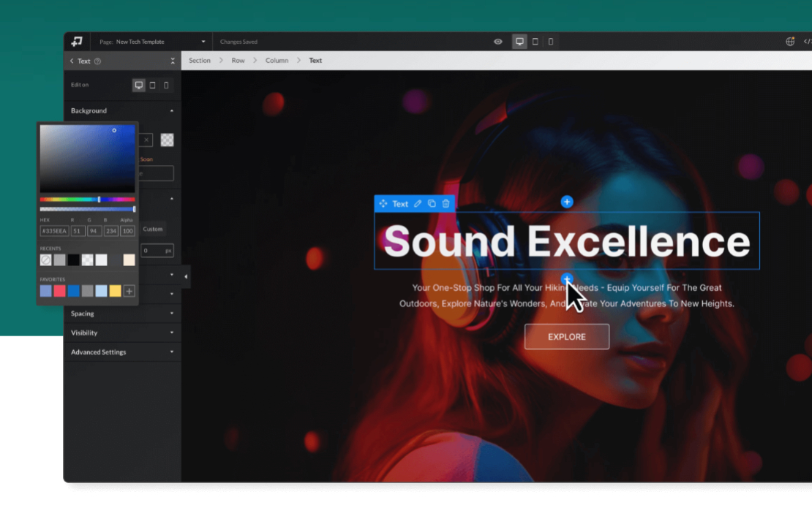Switch the top bar to desktop view

click(x=519, y=42)
